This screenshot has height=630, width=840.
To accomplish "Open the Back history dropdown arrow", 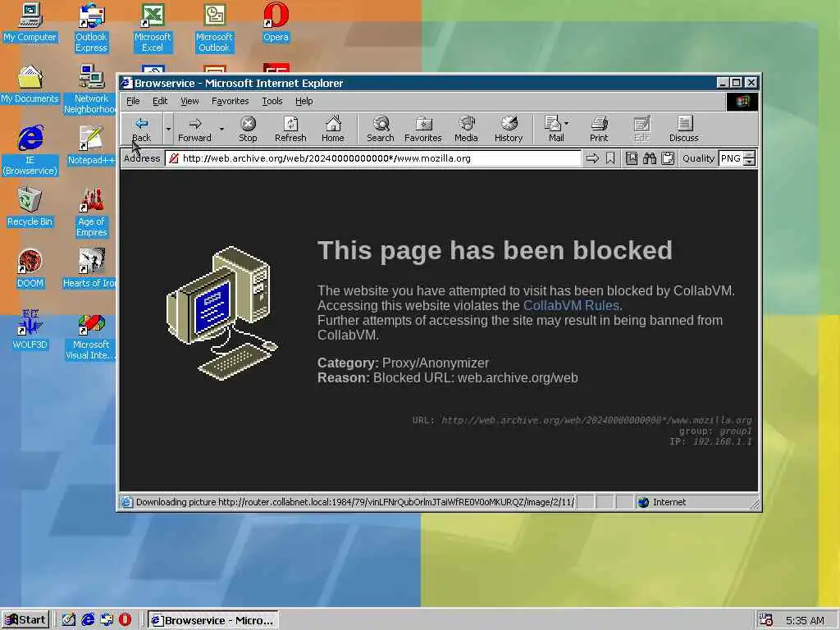I will (168, 129).
